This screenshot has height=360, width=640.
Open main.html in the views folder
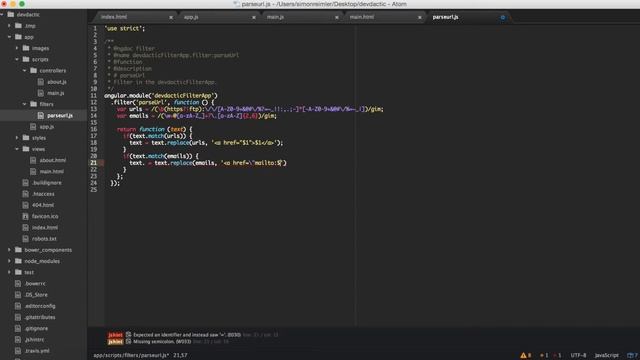pos(51,171)
